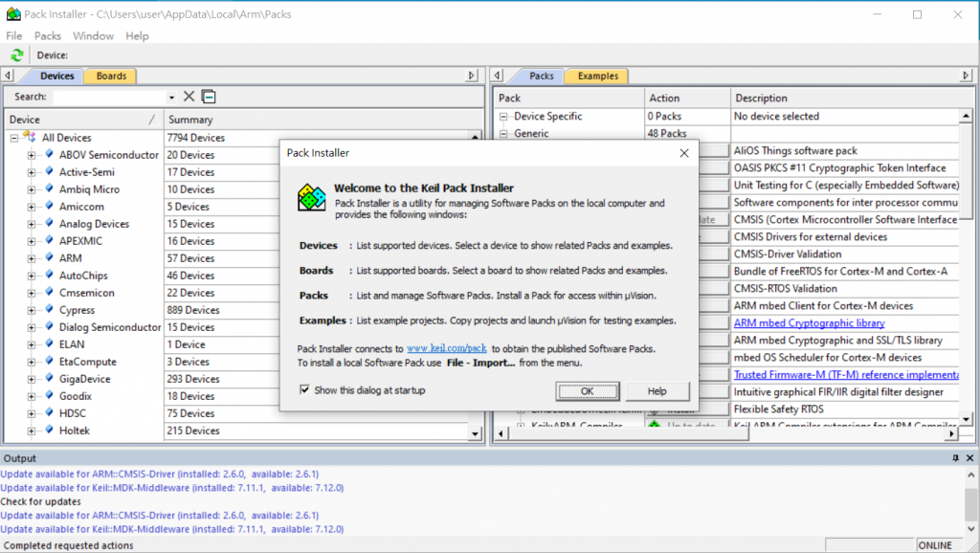Select the Cmsemicon vendor row
The image size is (980, 553).
(x=86, y=293)
